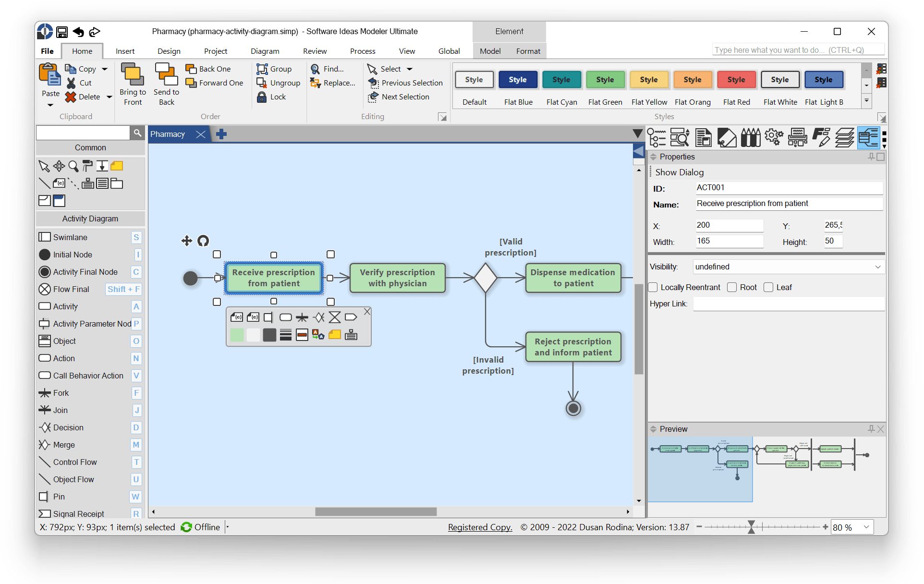
Task: Add a yellow note from the floating toolbar
Action: (x=335, y=335)
